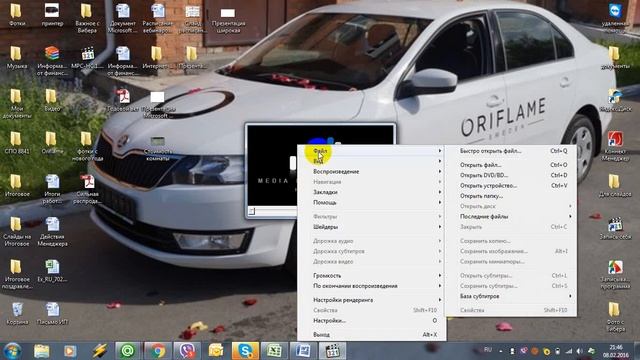Open the Коннект Менеджер shortcut
The width and height of the screenshot is (640, 360).
tap(615, 146)
